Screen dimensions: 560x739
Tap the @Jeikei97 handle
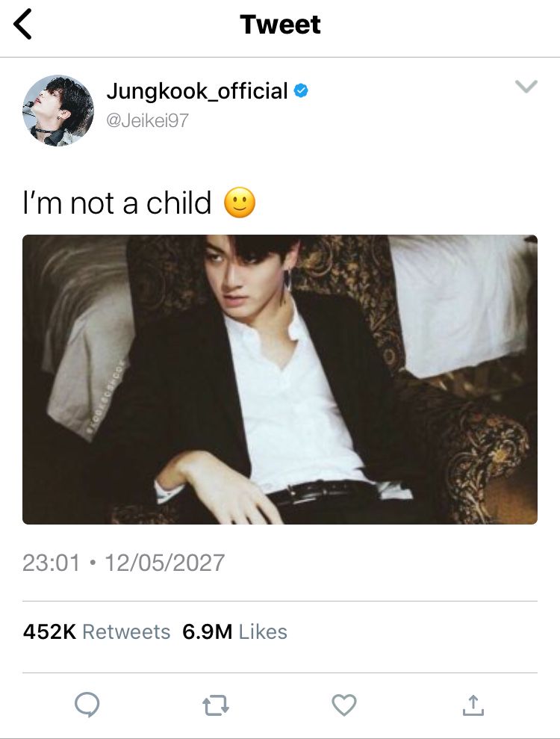148,120
